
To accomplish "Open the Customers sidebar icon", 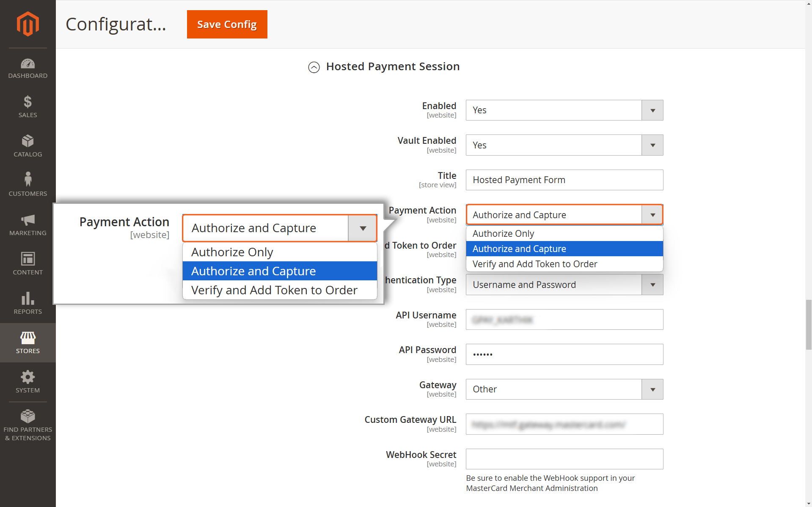I will pyautogui.click(x=28, y=179).
